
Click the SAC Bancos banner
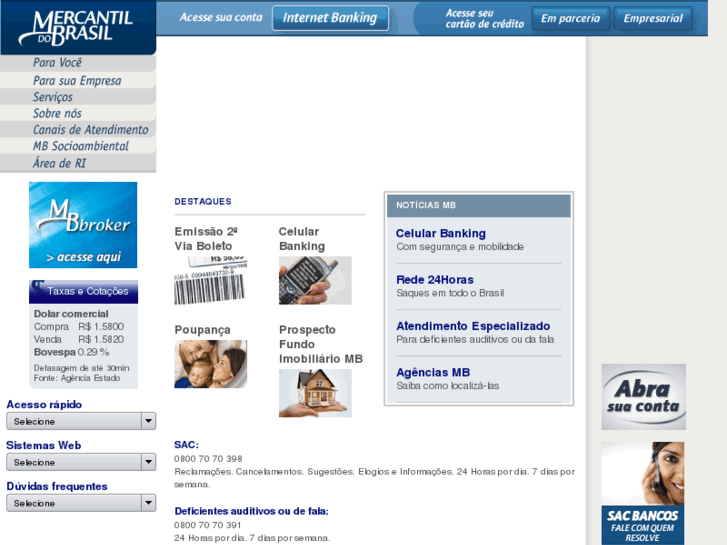[643, 494]
